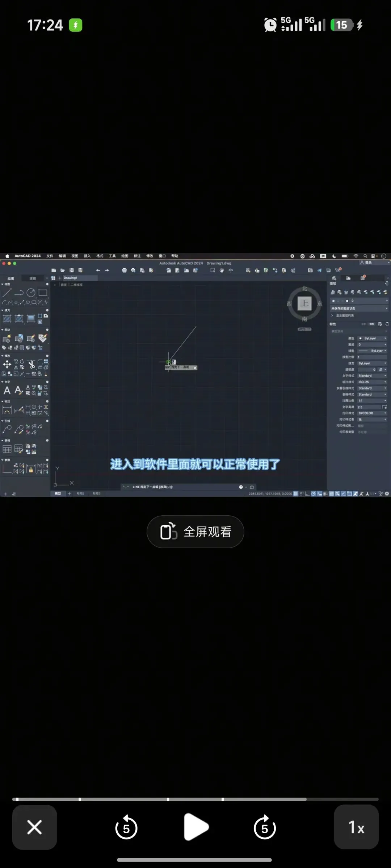Open the 颜色 ByLayer dropdown
Screen dimensions: 391x868
[x=372, y=338]
